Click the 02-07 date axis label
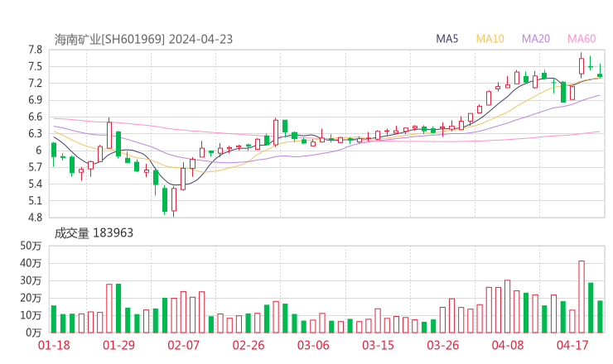Viewport: 613px width, 364px height. 183,345
